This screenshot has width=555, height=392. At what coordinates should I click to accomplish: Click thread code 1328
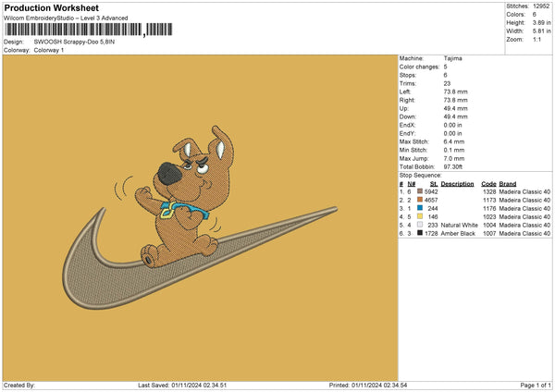489,191
